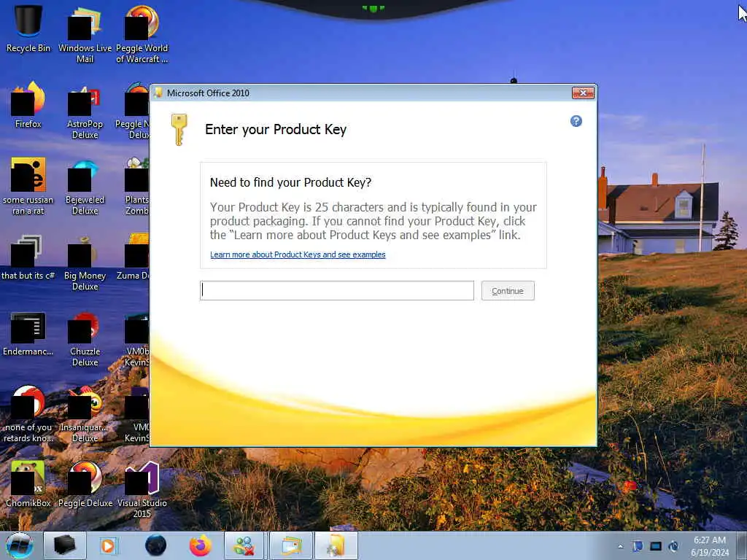The width and height of the screenshot is (747, 560).
Task: Select the 'none of you' desktop icon
Action: (28, 413)
